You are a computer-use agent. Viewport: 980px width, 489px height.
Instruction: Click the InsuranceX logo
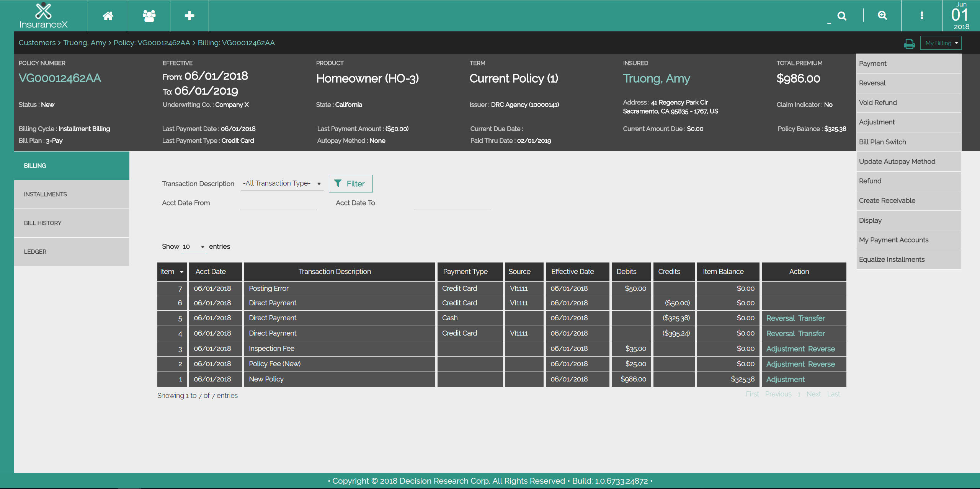click(44, 16)
